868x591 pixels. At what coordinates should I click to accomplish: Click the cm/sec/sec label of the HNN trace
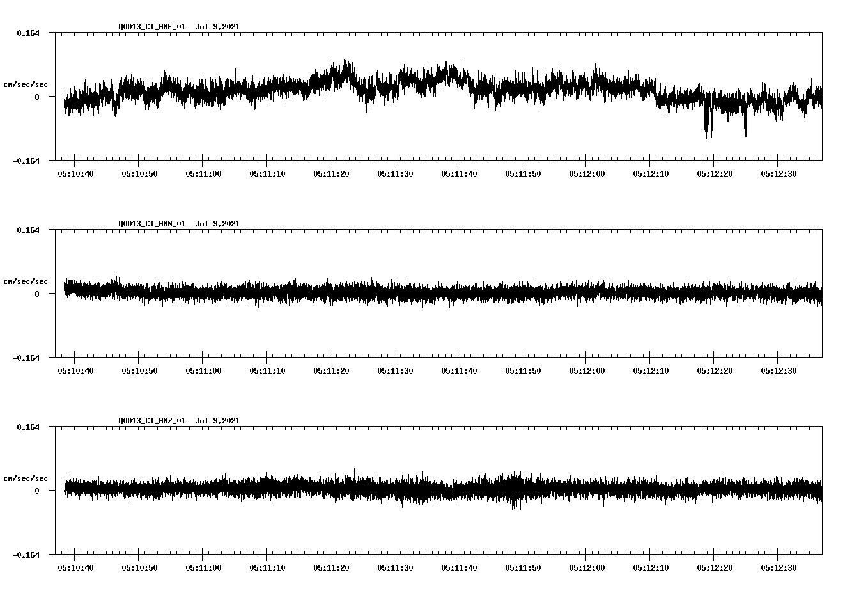(x=26, y=281)
